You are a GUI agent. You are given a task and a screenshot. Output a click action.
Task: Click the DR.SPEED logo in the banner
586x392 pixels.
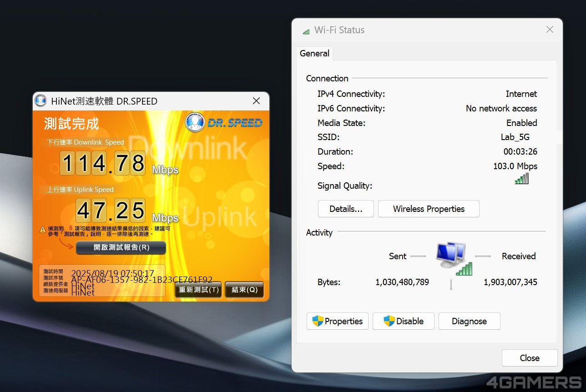click(223, 122)
